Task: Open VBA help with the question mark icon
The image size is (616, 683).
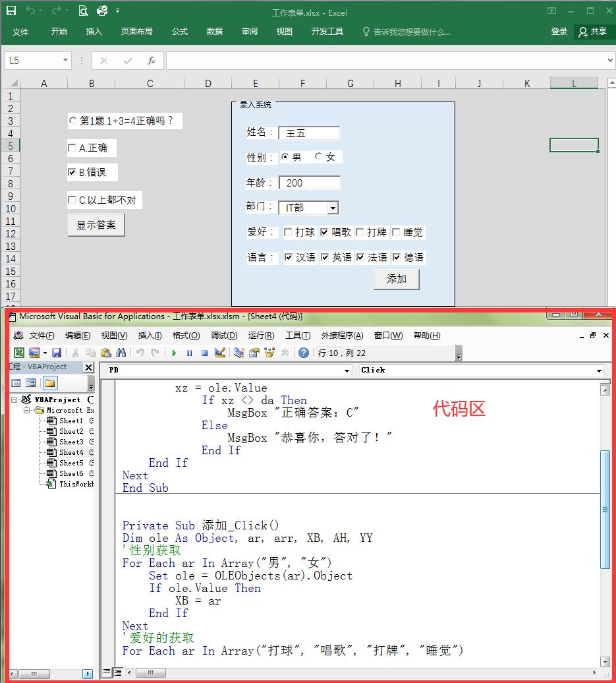Action: click(x=303, y=353)
